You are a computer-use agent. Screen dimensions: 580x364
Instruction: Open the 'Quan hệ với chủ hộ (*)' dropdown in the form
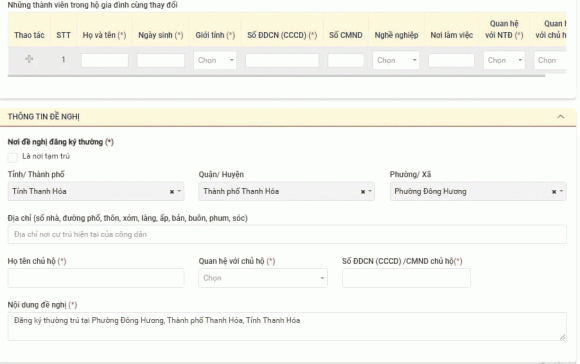[x=263, y=278]
